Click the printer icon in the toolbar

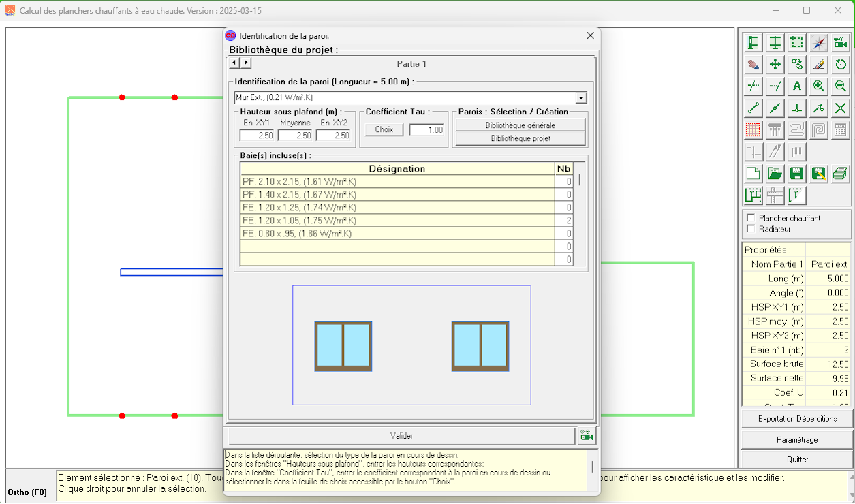tap(841, 173)
